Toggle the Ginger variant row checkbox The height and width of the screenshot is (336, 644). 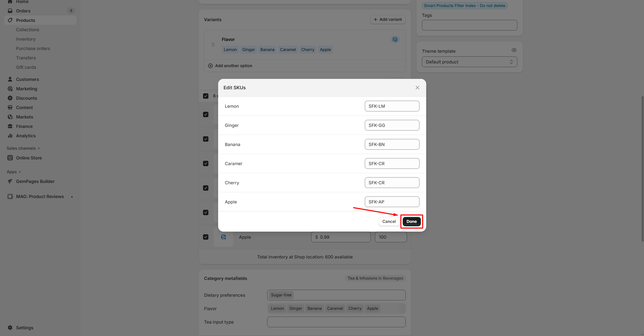tap(206, 139)
